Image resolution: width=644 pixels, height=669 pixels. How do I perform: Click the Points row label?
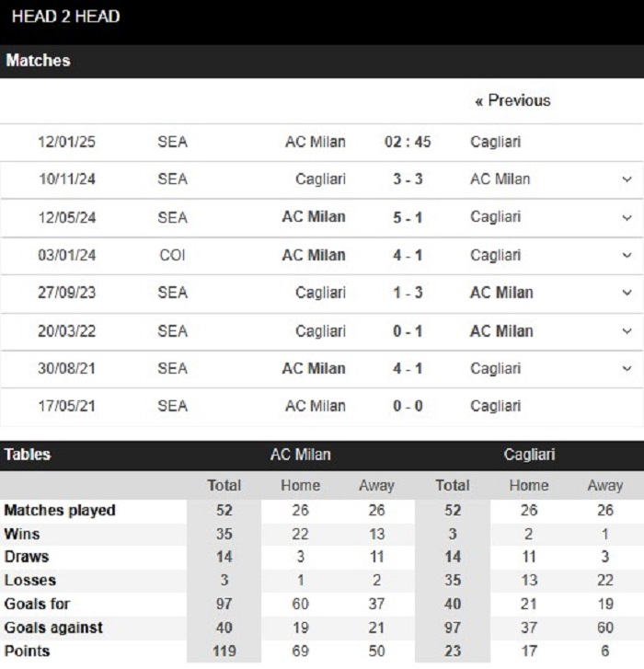(27, 652)
